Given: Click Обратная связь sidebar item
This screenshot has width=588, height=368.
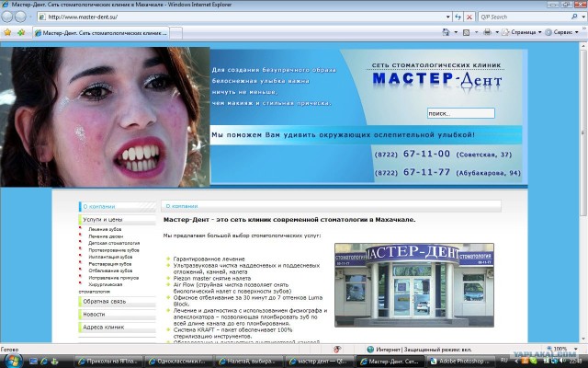Looking at the screenshot, I should (x=118, y=302).
